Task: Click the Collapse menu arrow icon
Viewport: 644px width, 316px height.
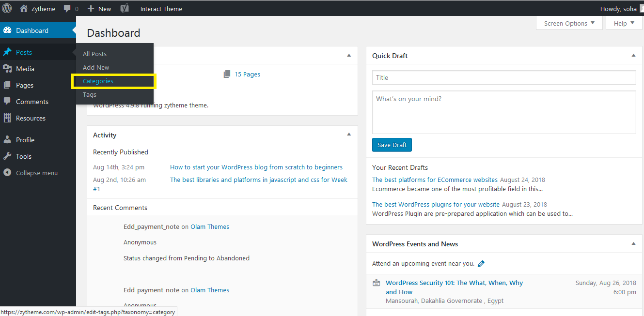Action: pyautogui.click(x=7, y=173)
